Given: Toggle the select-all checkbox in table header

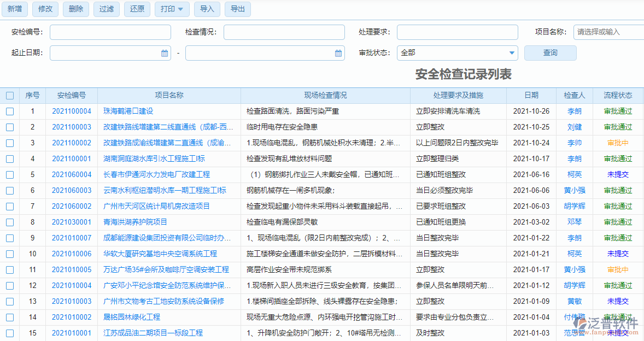Looking at the screenshot, I should pyautogui.click(x=9, y=95).
